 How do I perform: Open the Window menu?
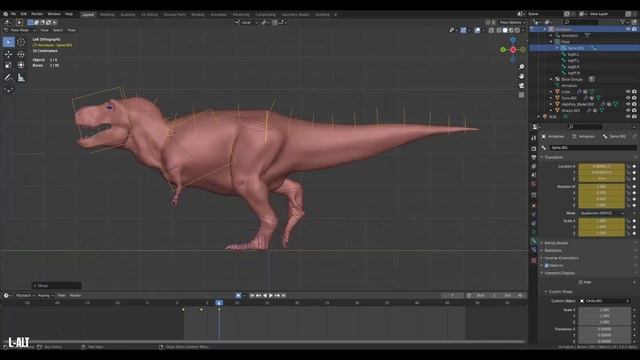coord(54,14)
